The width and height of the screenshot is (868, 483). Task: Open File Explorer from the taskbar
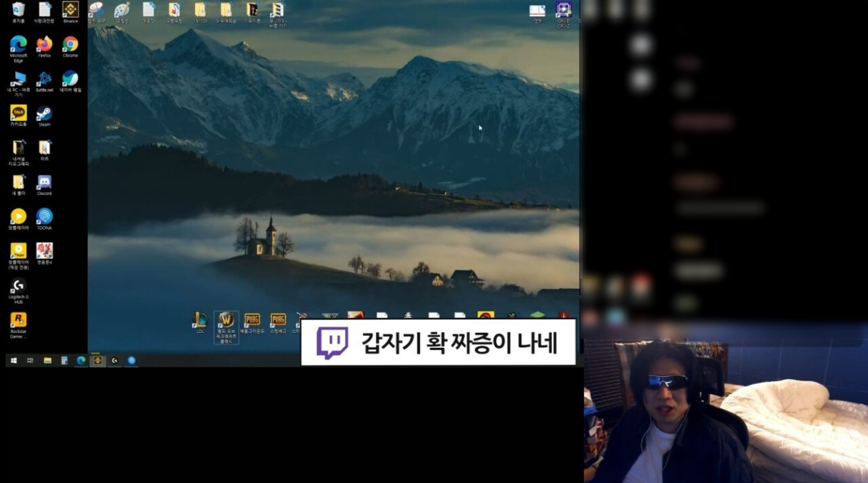(48, 361)
